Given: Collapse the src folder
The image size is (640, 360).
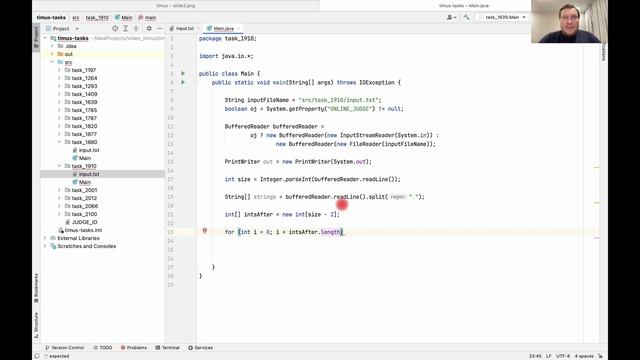Looking at the screenshot, I should [52, 62].
